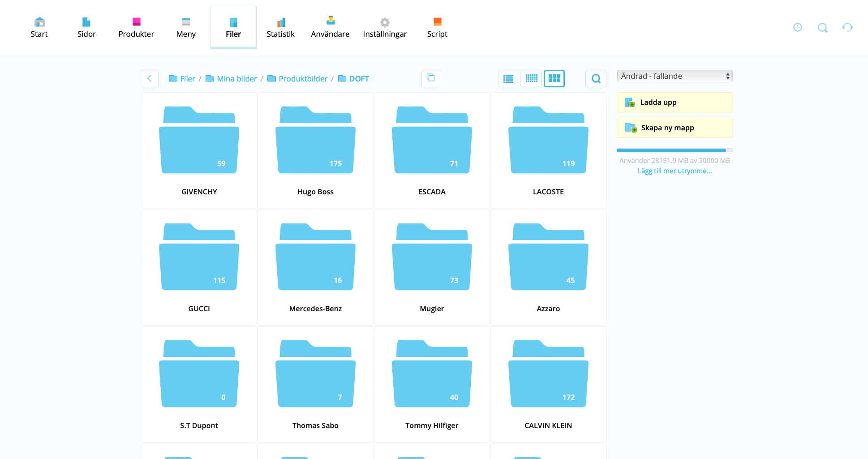Click the Meny lines icon

186,21
